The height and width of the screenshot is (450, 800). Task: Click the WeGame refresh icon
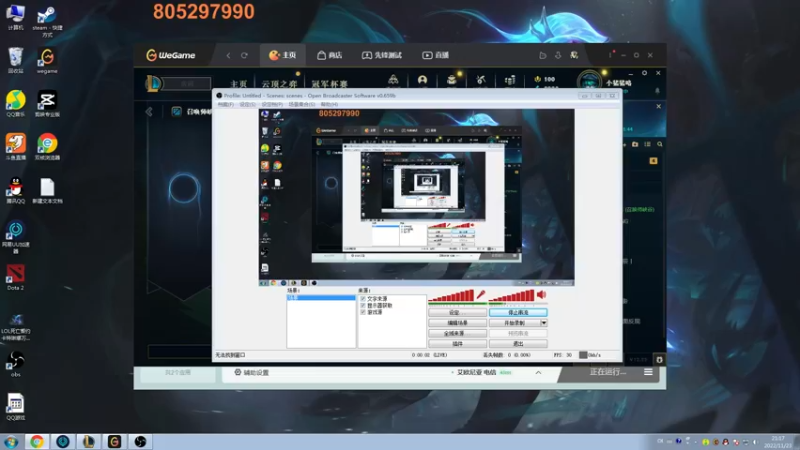tap(244, 55)
